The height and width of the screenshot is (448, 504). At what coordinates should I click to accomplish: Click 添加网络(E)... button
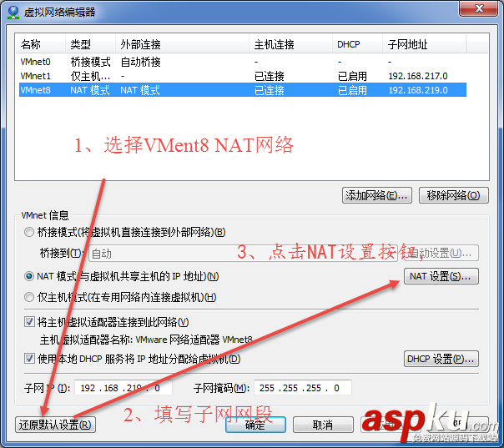(376, 195)
